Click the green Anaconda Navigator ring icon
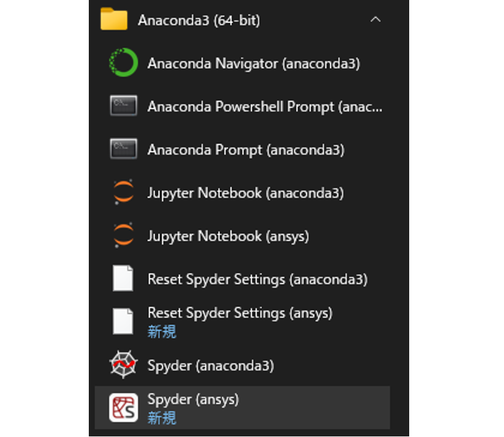This screenshot has height=437, width=504. pos(123,63)
